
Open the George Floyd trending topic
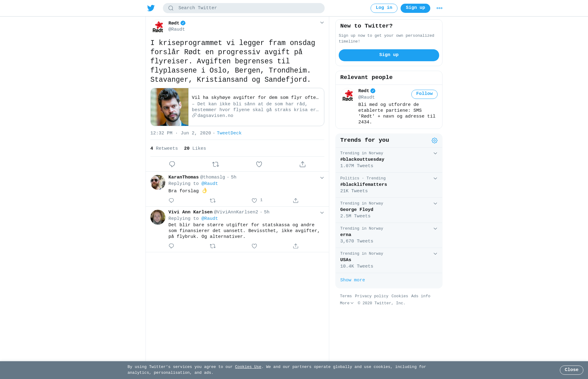tap(389, 210)
